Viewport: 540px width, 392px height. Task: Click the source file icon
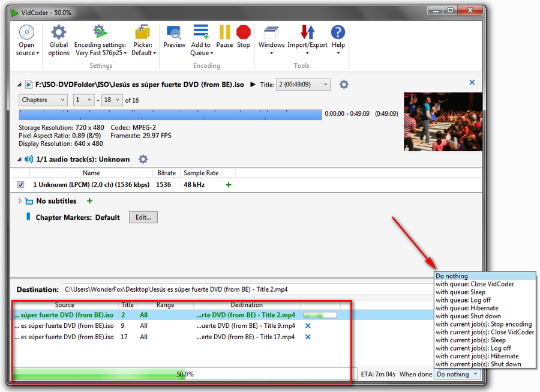(29, 85)
